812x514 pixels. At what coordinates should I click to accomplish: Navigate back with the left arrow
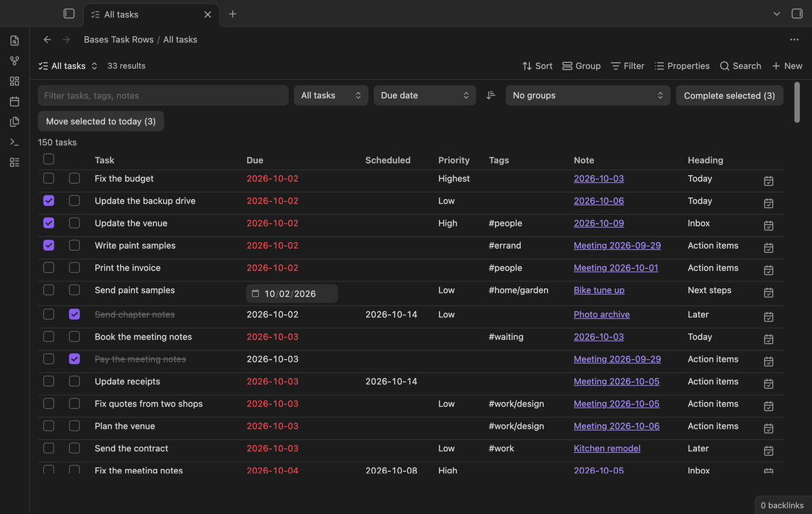[47, 40]
